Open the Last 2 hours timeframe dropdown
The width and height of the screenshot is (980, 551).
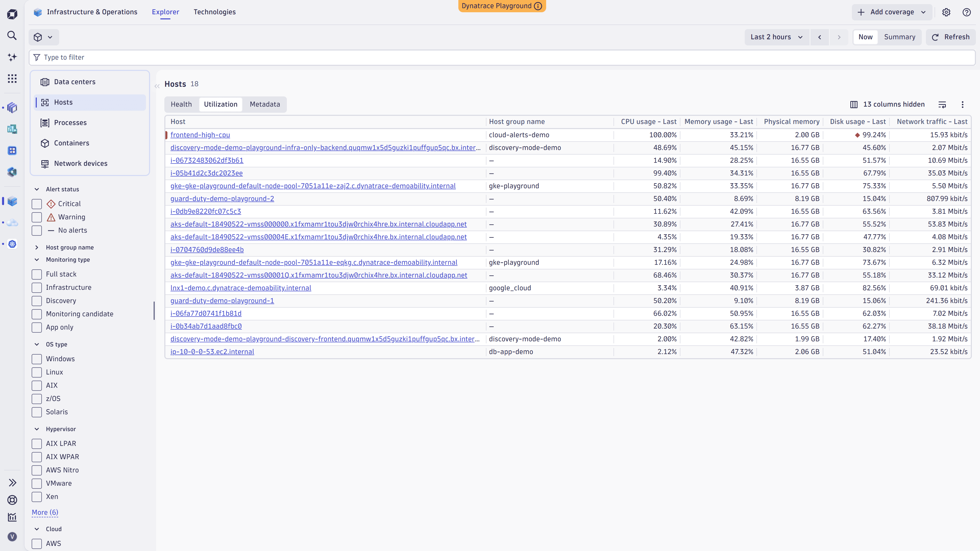click(x=777, y=37)
